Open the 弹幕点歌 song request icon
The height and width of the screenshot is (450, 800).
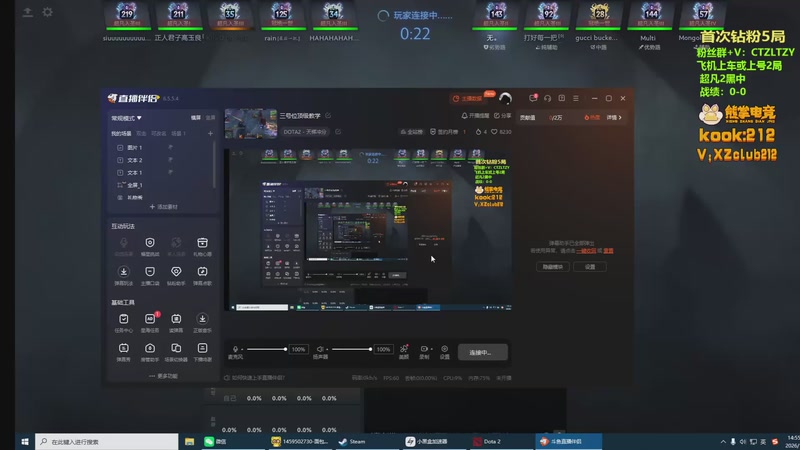[203, 272]
